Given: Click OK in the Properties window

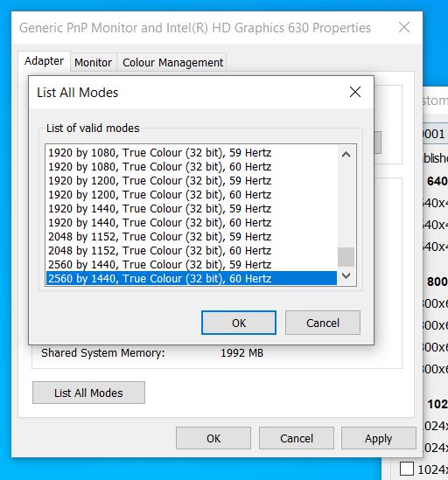Looking at the screenshot, I should [213, 438].
